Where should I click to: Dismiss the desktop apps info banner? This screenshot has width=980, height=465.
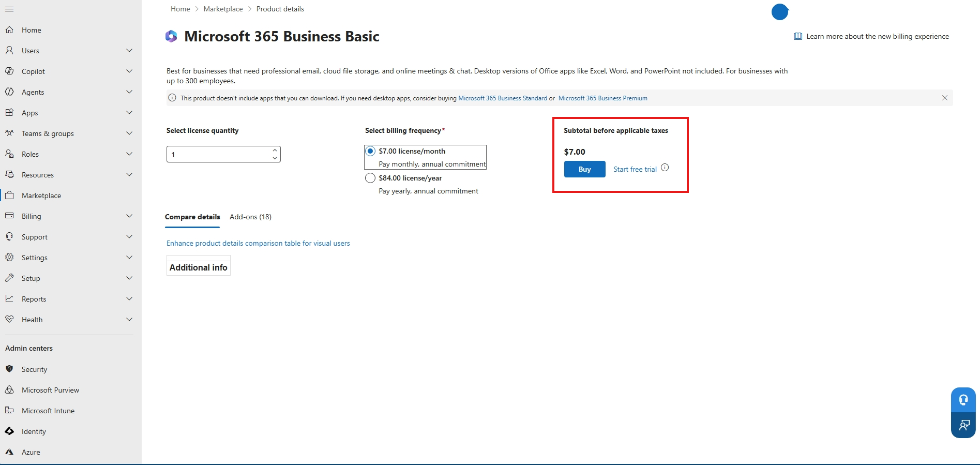coord(945,98)
